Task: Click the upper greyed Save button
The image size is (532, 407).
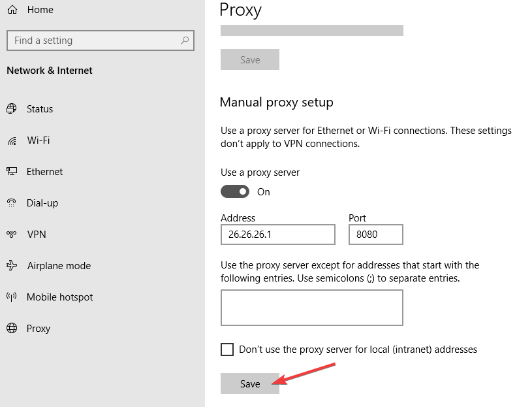Action: click(x=250, y=59)
